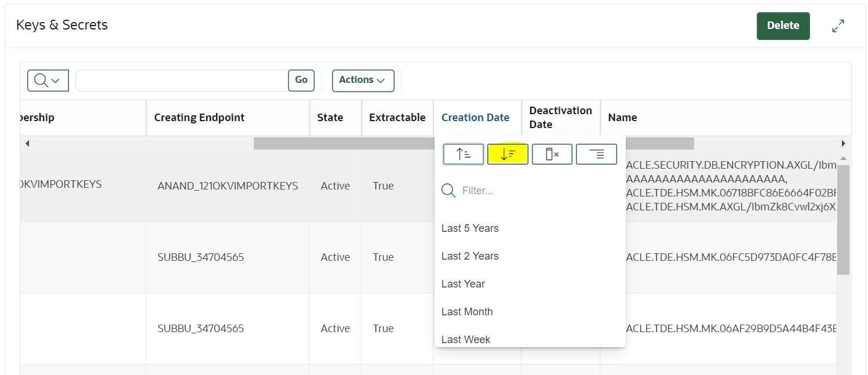Screen dimensions: 868x375
Task: Hide the Creation Date column
Action: coord(552,154)
